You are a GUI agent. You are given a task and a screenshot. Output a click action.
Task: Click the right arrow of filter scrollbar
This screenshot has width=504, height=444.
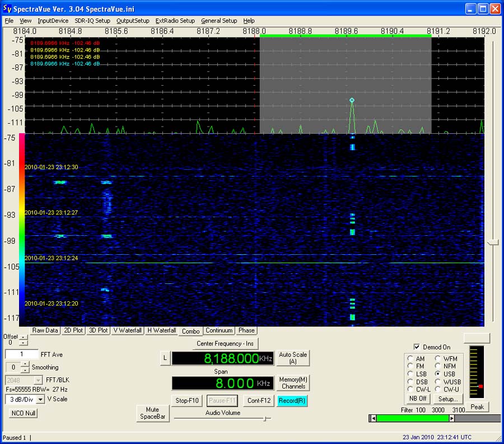pos(451,418)
